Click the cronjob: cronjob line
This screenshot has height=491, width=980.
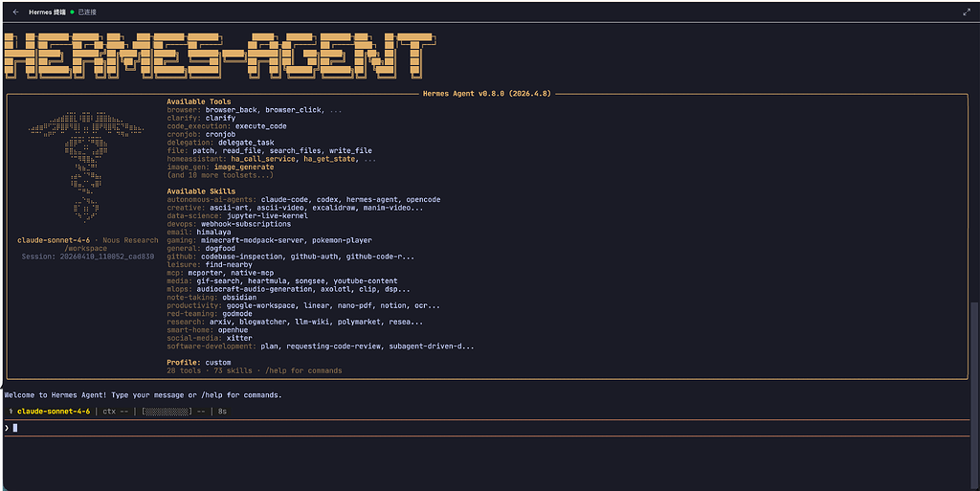[201, 134]
